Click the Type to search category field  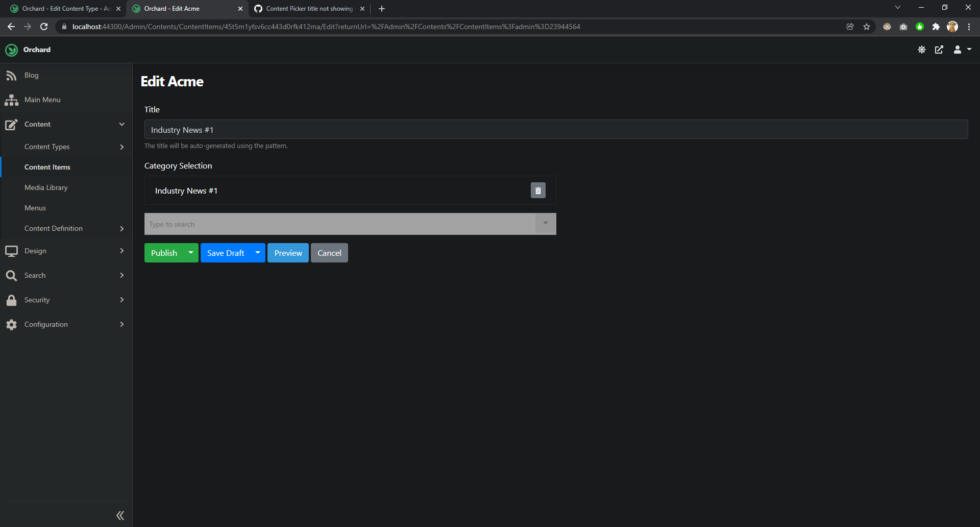click(x=340, y=224)
